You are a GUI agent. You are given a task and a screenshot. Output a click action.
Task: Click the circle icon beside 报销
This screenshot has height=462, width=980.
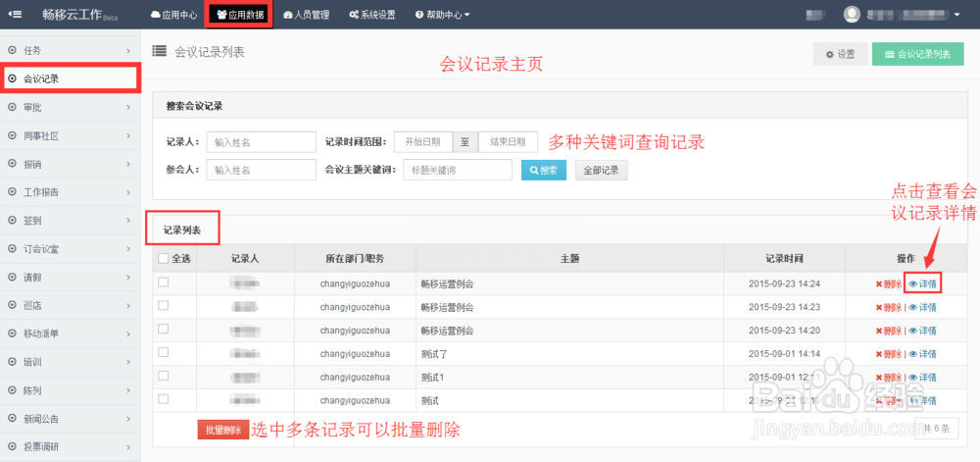tap(12, 165)
